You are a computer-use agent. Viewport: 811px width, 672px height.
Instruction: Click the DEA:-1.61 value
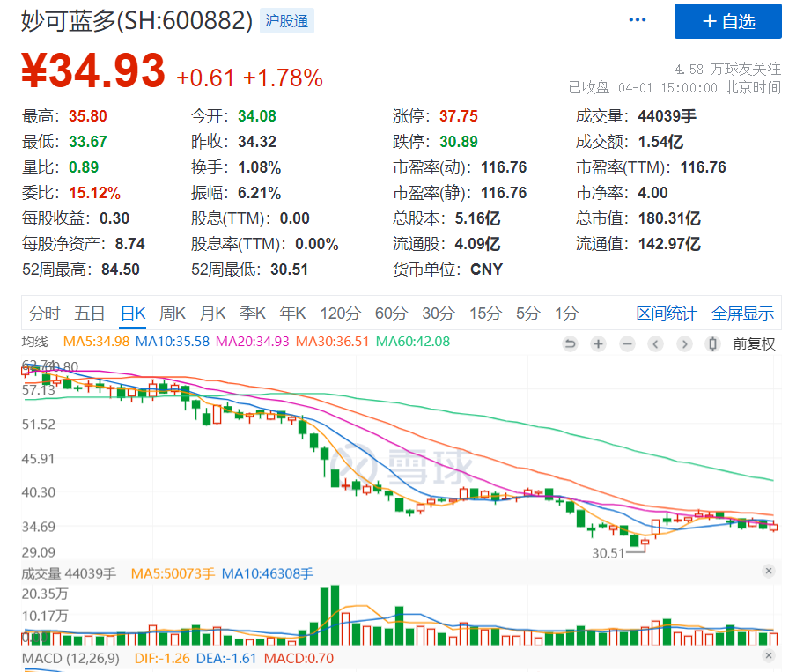[x=226, y=658]
